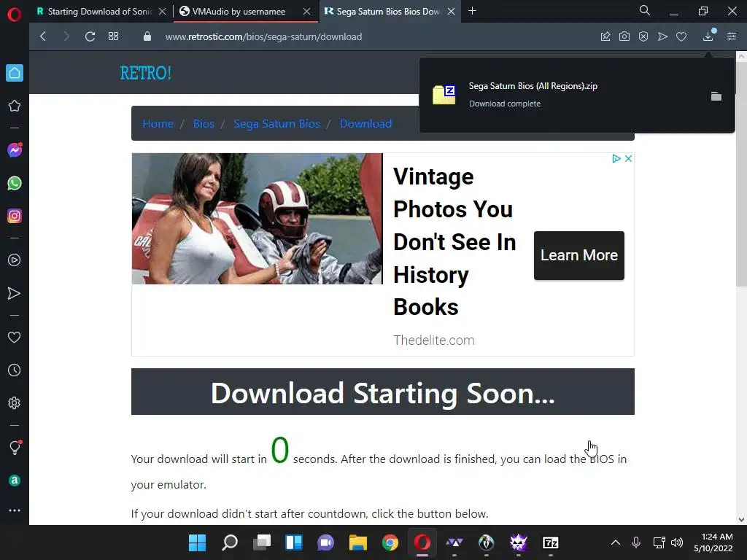Image resolution: width=747 pixels, height=560 pixels.
Task: Click the ad photo of the race car driver
Action: point(258,219)
